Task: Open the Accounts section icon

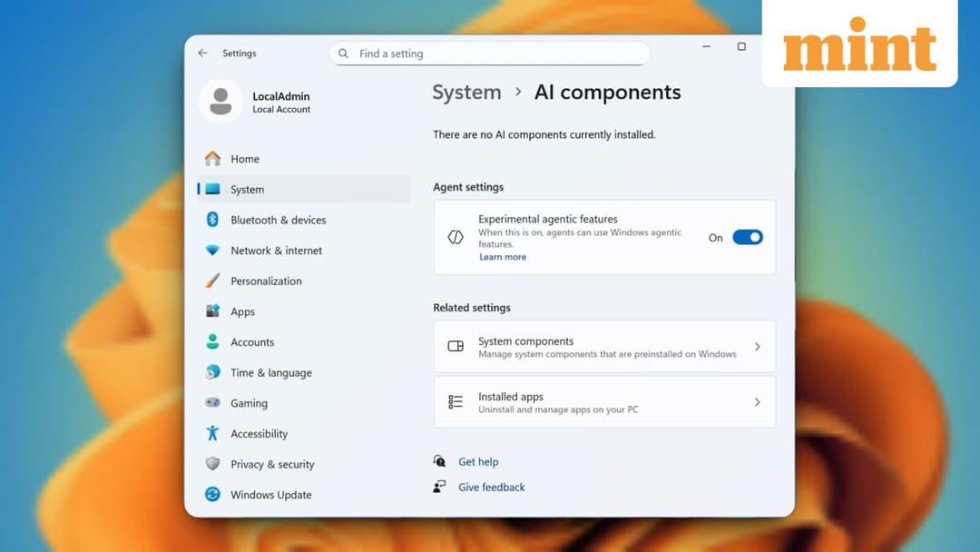Action: click(x=211, y=341)
